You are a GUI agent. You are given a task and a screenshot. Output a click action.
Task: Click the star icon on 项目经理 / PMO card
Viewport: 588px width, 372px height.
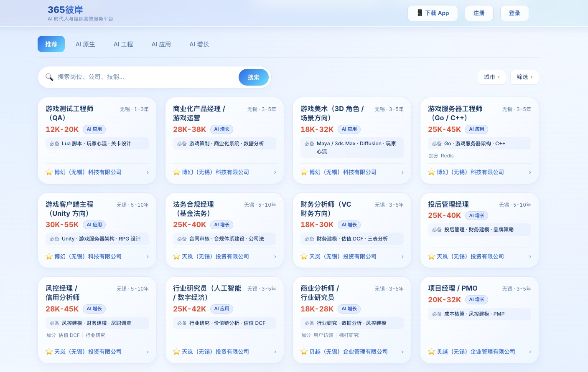pos(431,352)
